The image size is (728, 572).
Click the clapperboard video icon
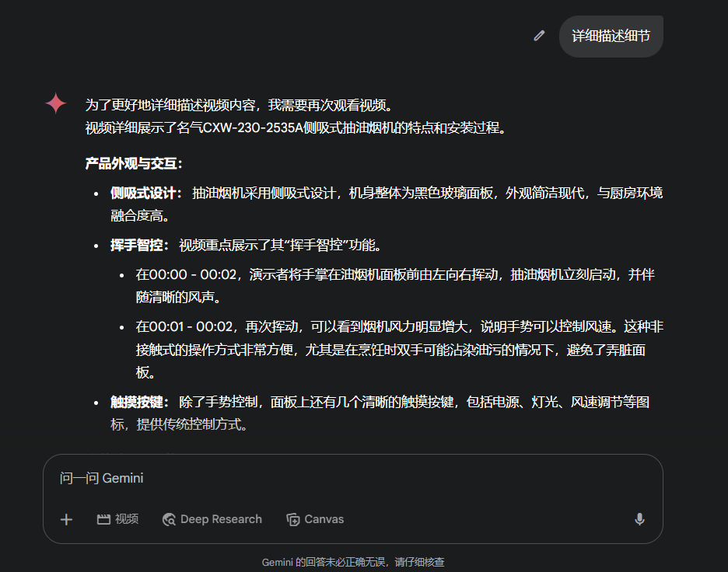[103, 519]
